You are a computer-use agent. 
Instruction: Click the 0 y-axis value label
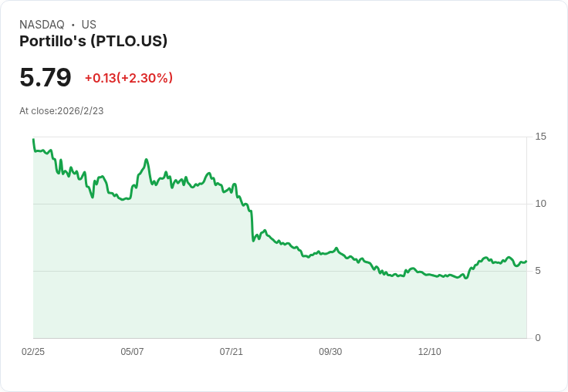click(538, 338)
